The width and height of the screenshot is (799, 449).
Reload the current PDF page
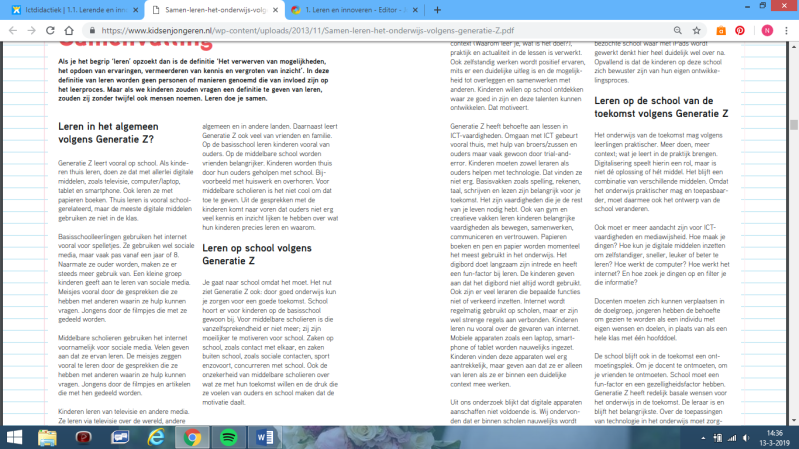coord(50,31)
